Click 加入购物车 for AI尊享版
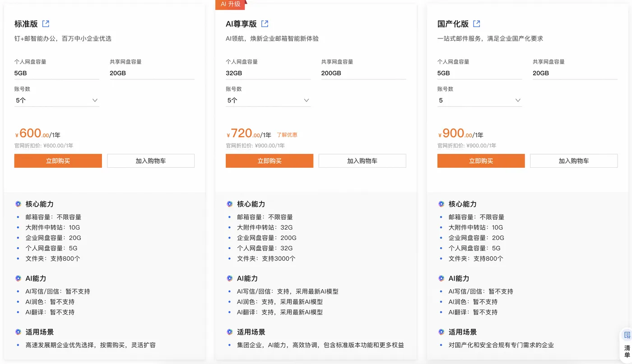This screenshot has width=632, height=364. [x=362, y=161]
